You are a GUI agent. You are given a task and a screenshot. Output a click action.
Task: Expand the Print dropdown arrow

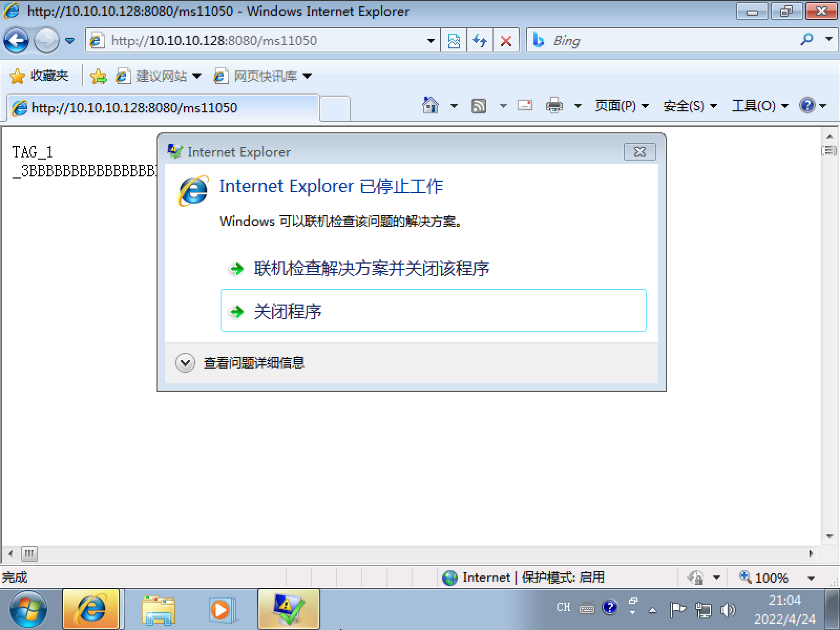click(x=578, y=106)
